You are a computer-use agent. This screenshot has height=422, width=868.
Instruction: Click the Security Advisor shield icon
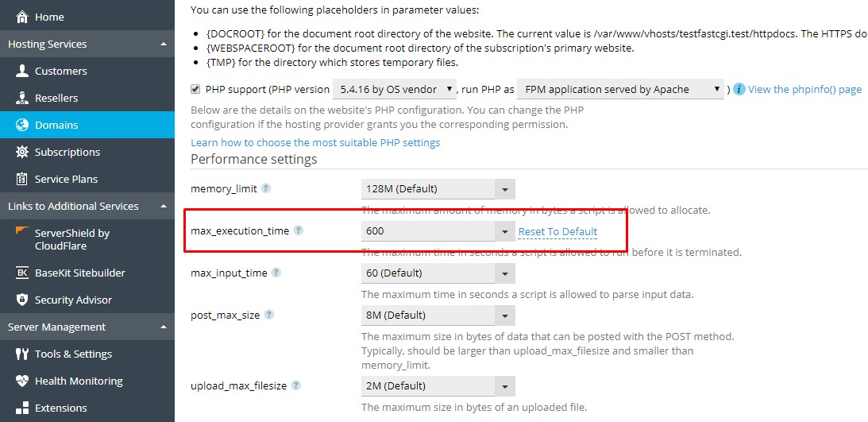[x=21, y=300]
